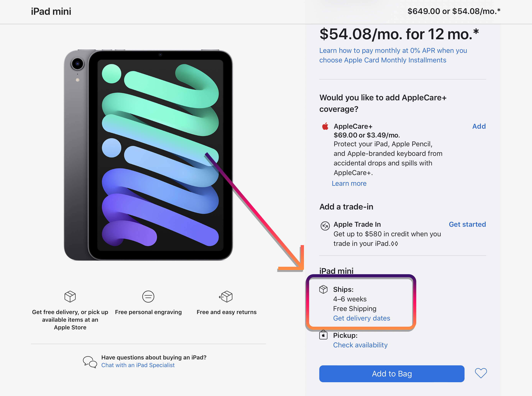This screenshot has height=396, width=532.
Task: Click the Apple Trade In arrows icon
Action: (325, 226)
